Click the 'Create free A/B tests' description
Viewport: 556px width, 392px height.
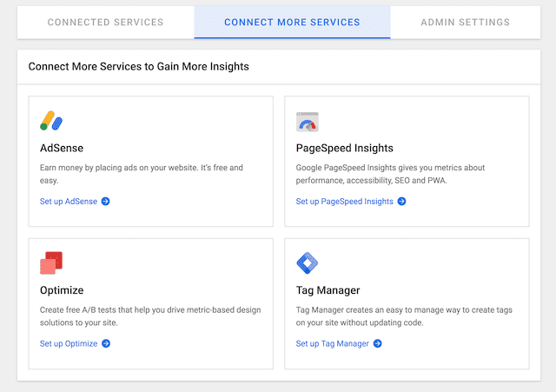coord(150,316)
